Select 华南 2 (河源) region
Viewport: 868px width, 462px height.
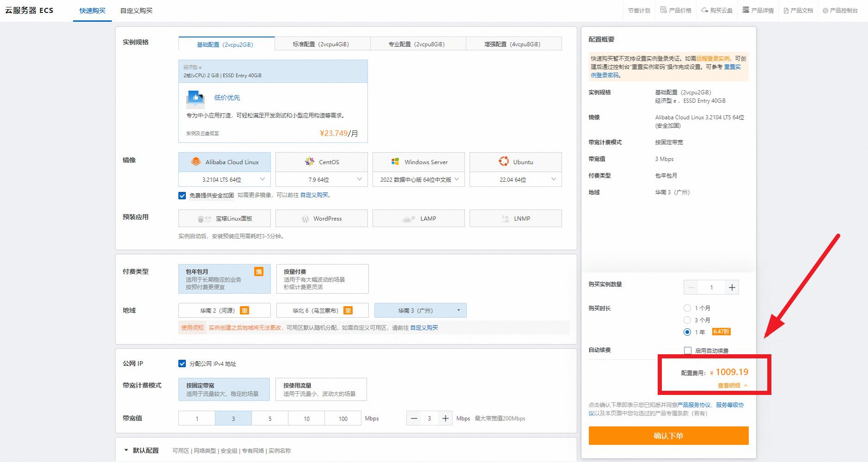(225, 310)
